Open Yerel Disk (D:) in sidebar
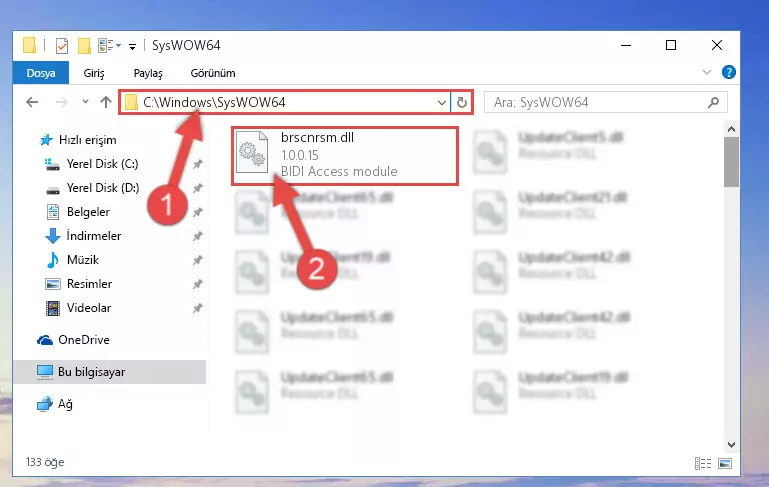769x487 pixels. (x=103, y=188)
